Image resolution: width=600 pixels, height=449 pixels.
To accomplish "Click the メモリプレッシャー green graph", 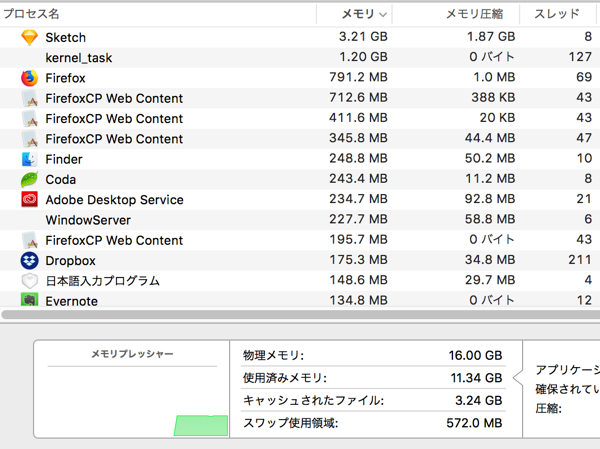I will pyautogui.click(x=201, y=425).
